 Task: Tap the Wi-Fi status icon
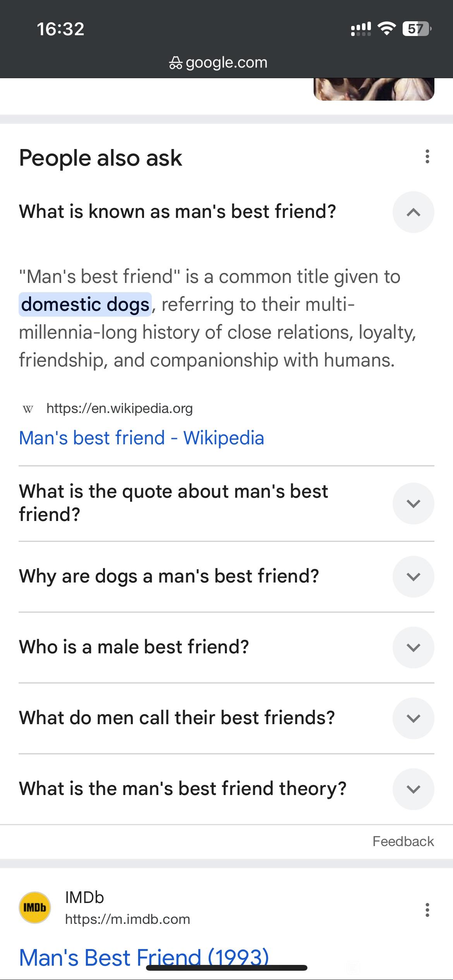(x=386, y=29)
